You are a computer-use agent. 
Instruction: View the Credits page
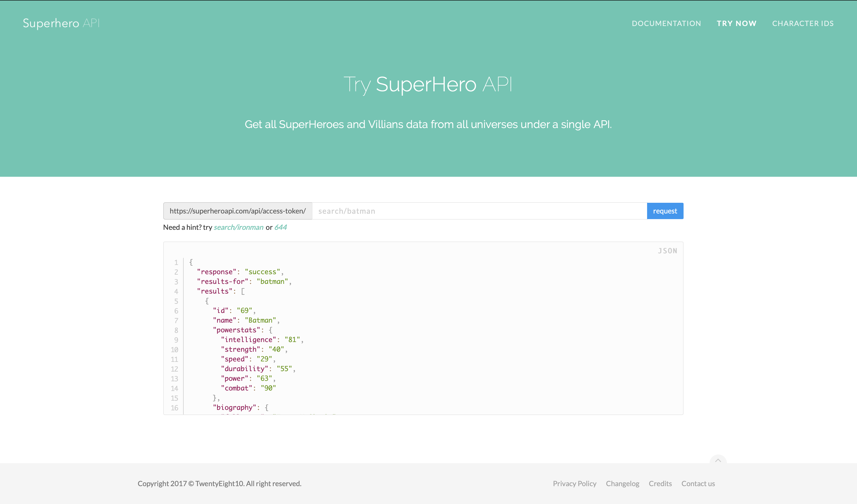660,483
